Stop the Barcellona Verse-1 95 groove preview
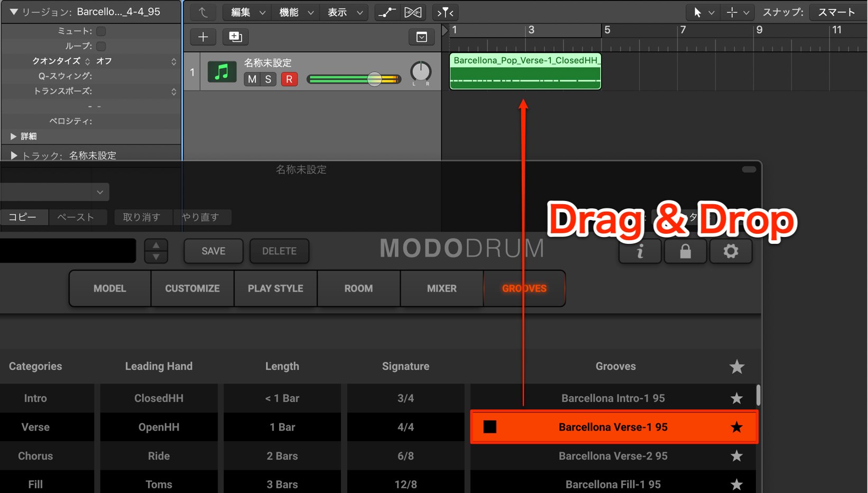 (x=490, y=427)
